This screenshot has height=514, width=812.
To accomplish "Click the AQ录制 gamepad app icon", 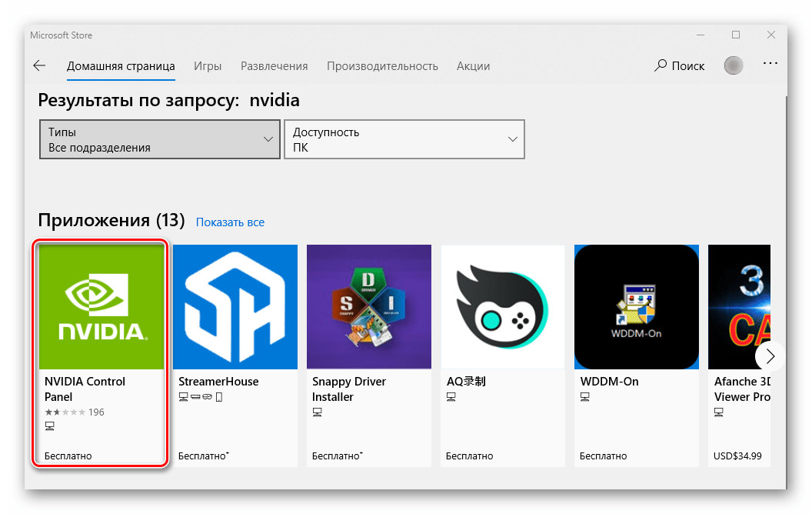I will point(502,307).
